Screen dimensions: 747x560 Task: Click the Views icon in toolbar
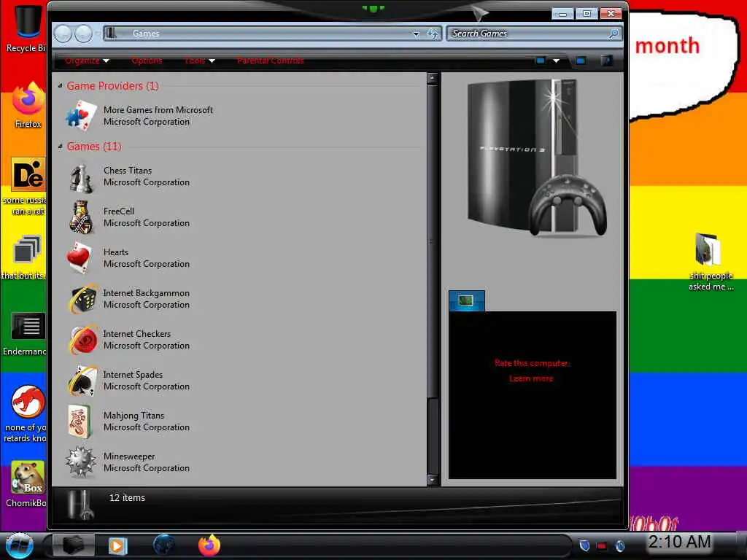click(x=541, y=61)
